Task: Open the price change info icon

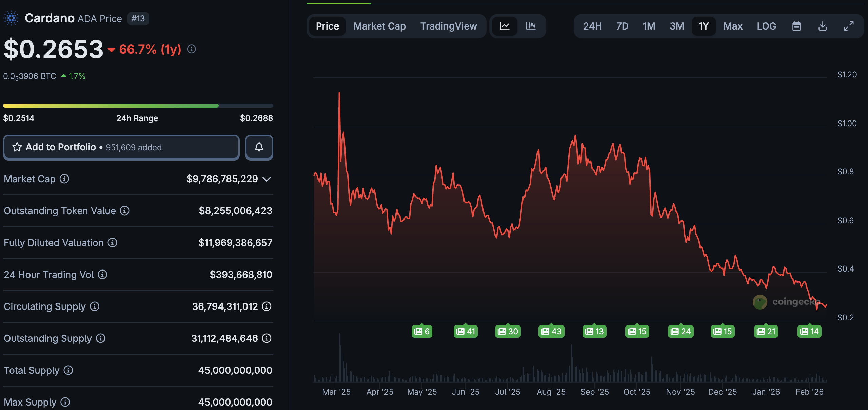Action: (x=192, y=49)
